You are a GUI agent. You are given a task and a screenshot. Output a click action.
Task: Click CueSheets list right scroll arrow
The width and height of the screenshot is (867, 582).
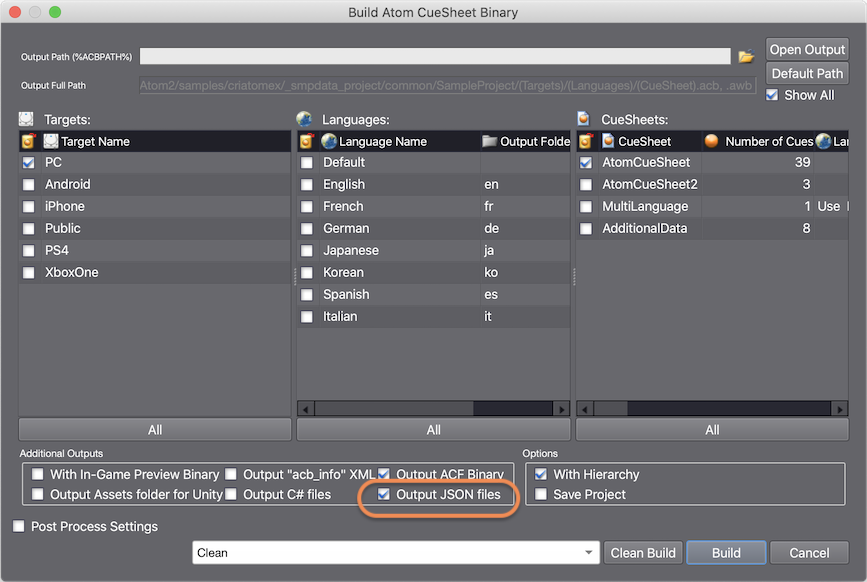pos(840,410)
